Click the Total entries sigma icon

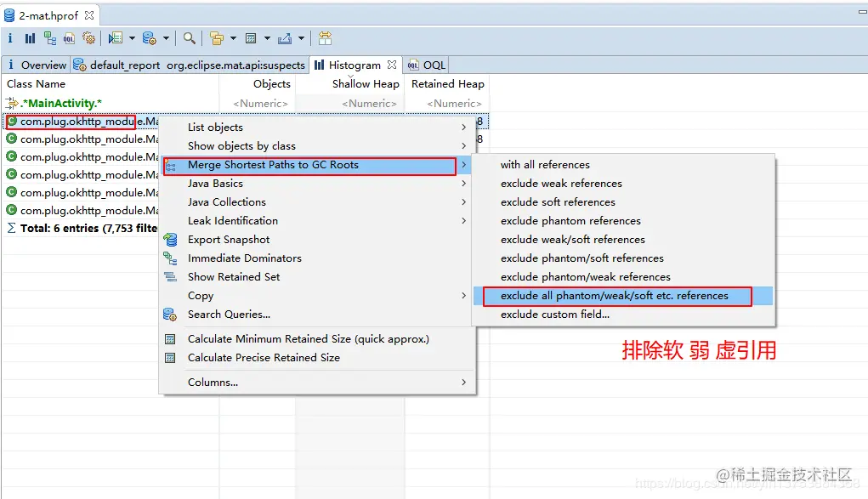pos(11,228)
